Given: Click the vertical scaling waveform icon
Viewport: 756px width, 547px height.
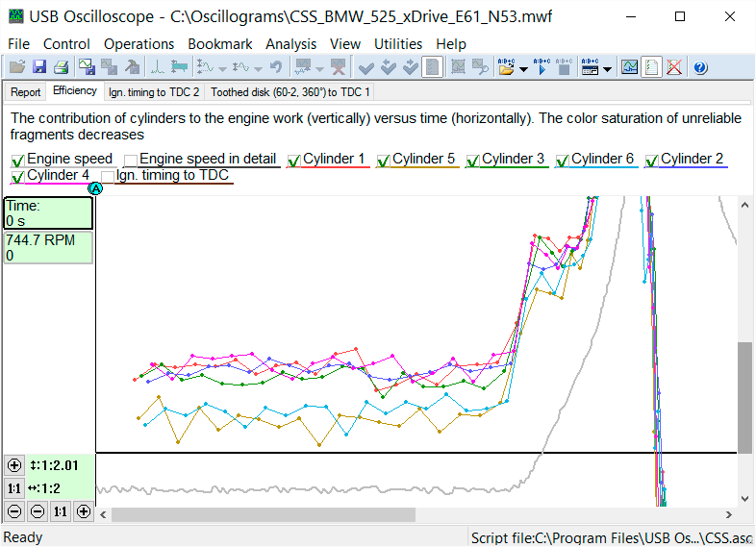Looking at the screenshot, I should pyautogui.click(x=206, y=67).
